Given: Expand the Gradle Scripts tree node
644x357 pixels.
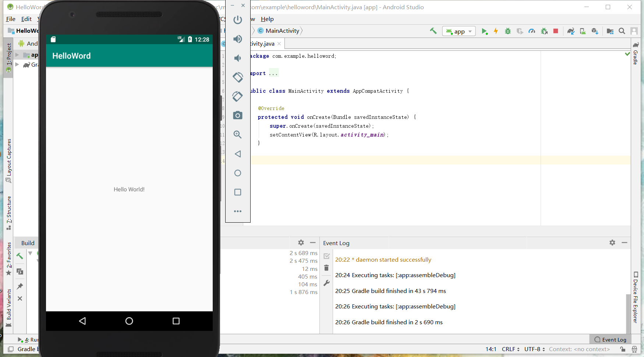Looking at the screenshot, I should 17,64.
